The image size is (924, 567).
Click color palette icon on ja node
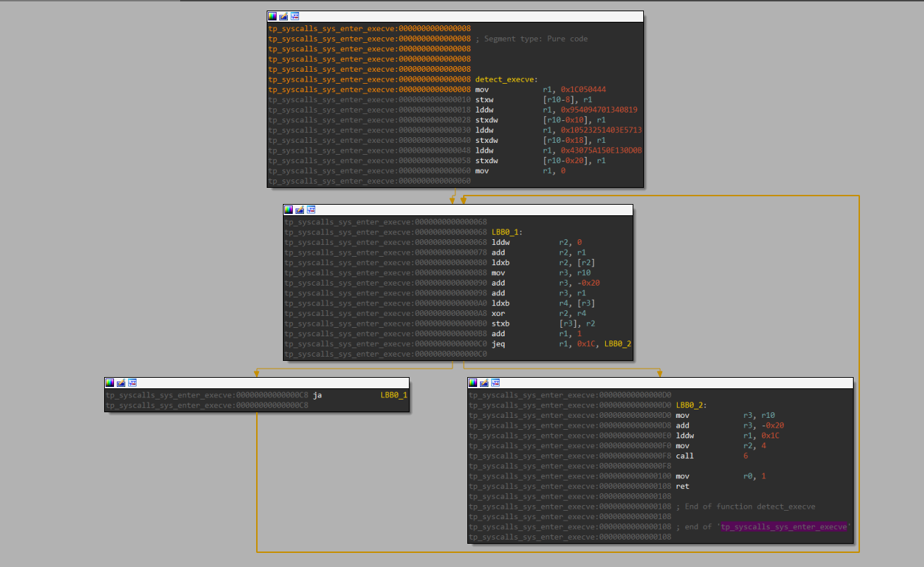pos(110,383)
